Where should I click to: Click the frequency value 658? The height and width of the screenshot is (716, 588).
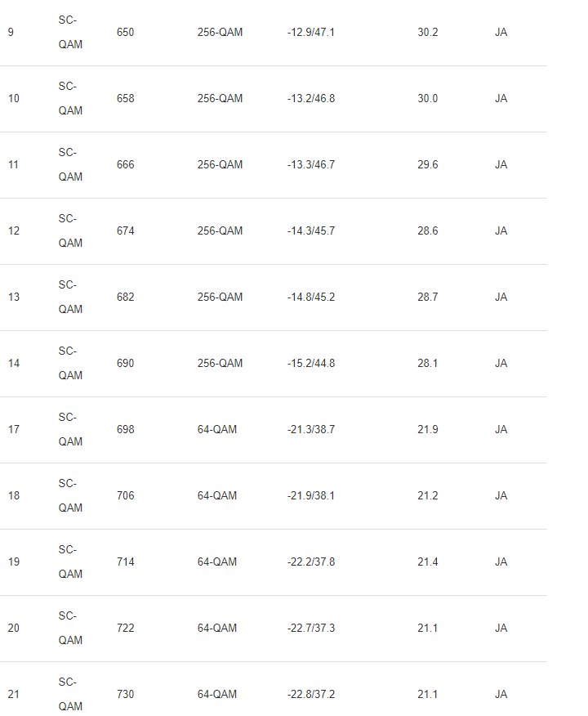pyautogui.click(x=126, y=99)
